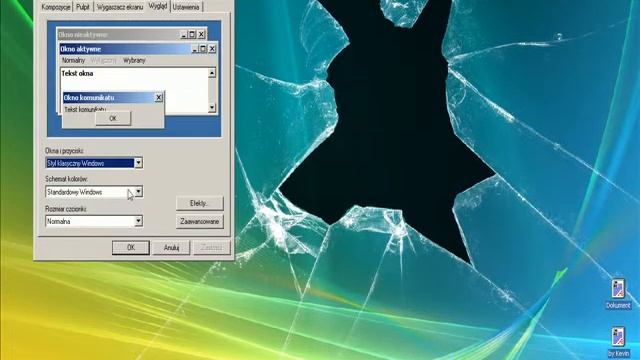Select the Wygląd tab
The width and height of the screenshot is (640, 360).
(158, 6)
